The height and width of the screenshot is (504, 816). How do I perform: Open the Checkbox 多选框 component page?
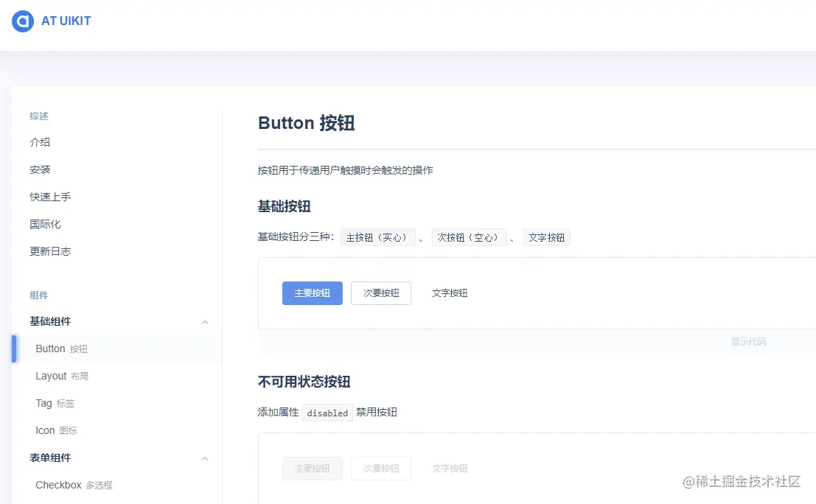coord(74,486)
